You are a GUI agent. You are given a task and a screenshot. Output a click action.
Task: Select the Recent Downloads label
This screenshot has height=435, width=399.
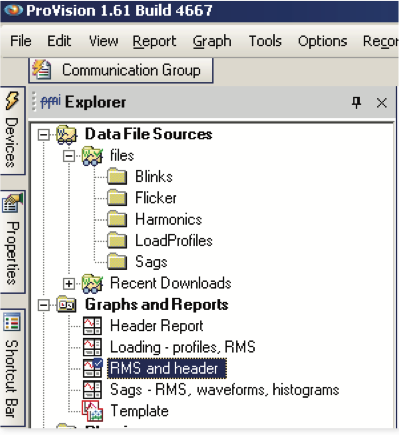[x=171, y=283]
